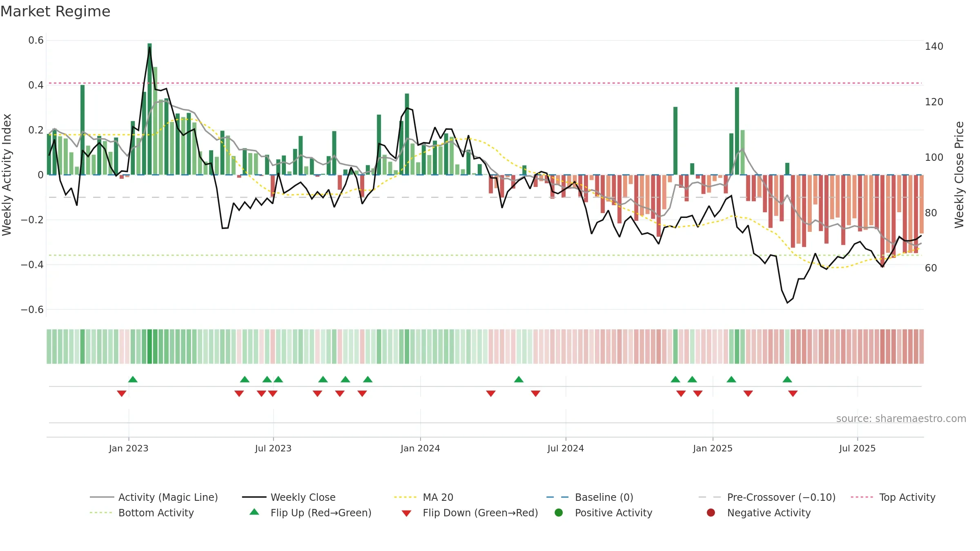The image size is (980, 551).
Task: Click the Jul 2023 x-axis label
Action: [273, 448]
